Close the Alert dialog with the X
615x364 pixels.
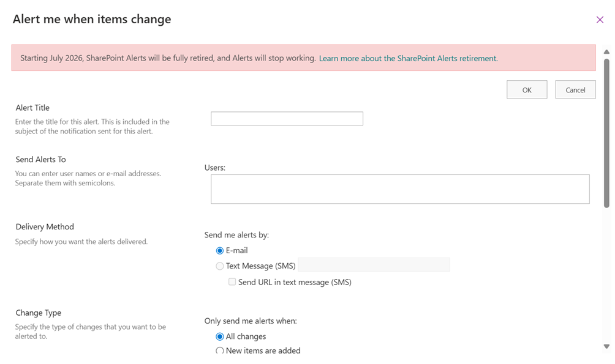[x=599, y=19]
